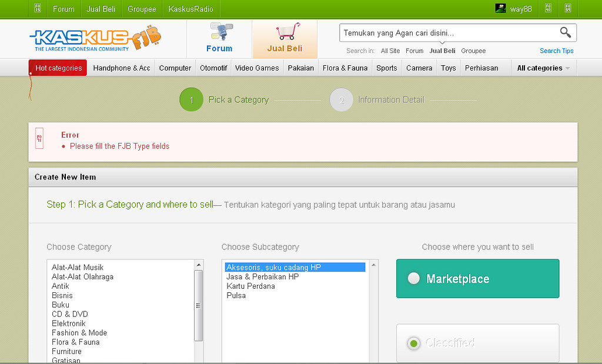
Task: Select 'Alat-Alat Musik' in the Category list
Action: 78,267
